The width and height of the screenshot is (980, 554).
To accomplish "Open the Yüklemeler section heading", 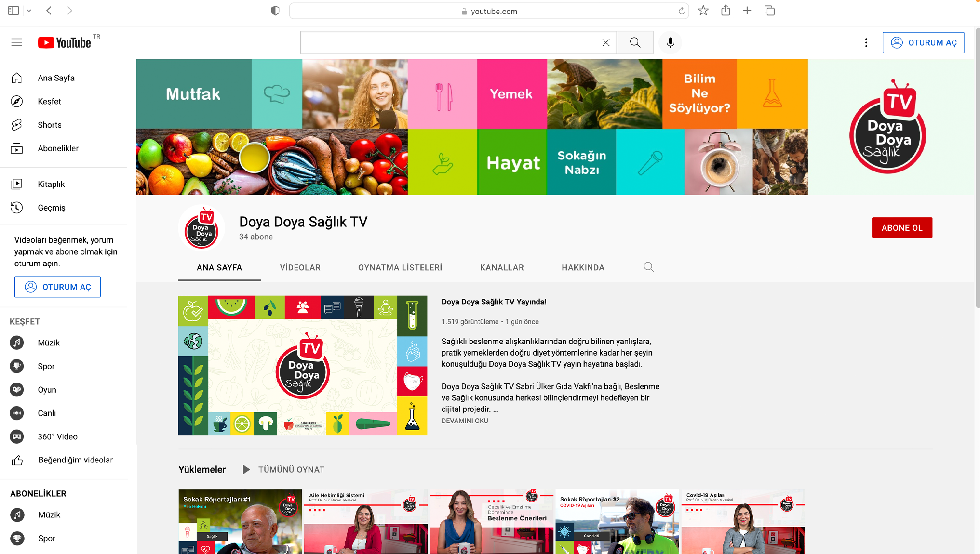I will pyautogui.click(x=202, y=469).
